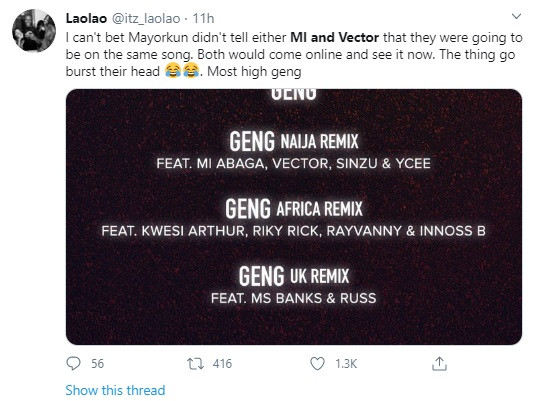This screenshot has height=401, width=533.
Task: Click the Geng Naija Remix heading in image
Action: point(294,141)
